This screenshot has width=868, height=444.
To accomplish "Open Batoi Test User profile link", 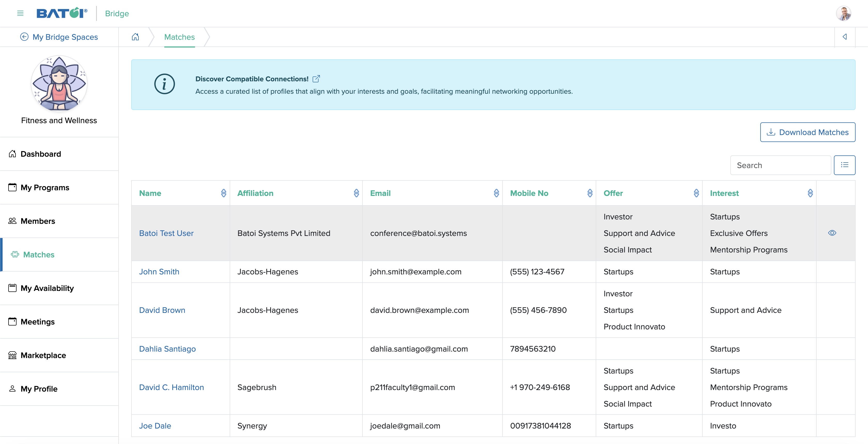I will pyautogui.click(x=166, y=233).
